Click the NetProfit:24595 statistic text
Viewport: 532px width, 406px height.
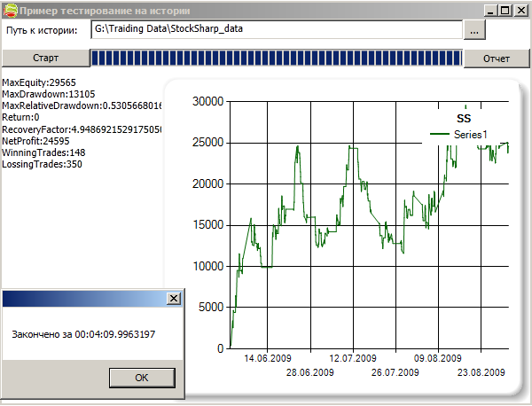pos(35,141)
